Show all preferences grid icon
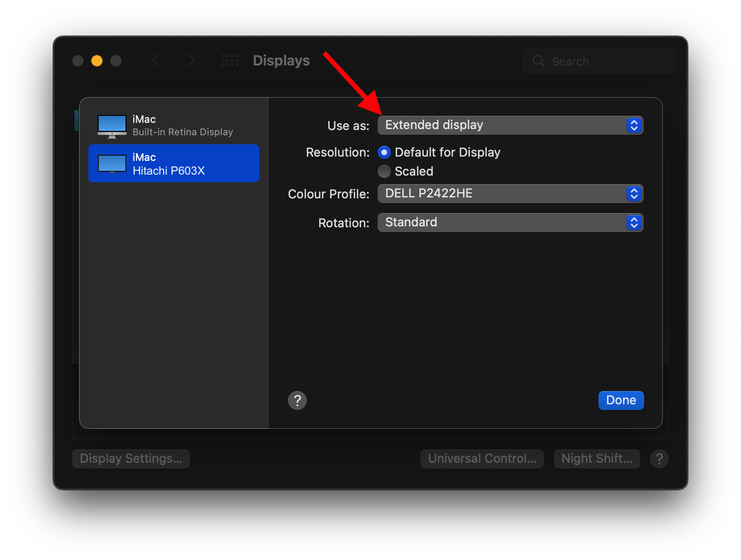This screenshot has height=560, width=741. coord(230,61)
